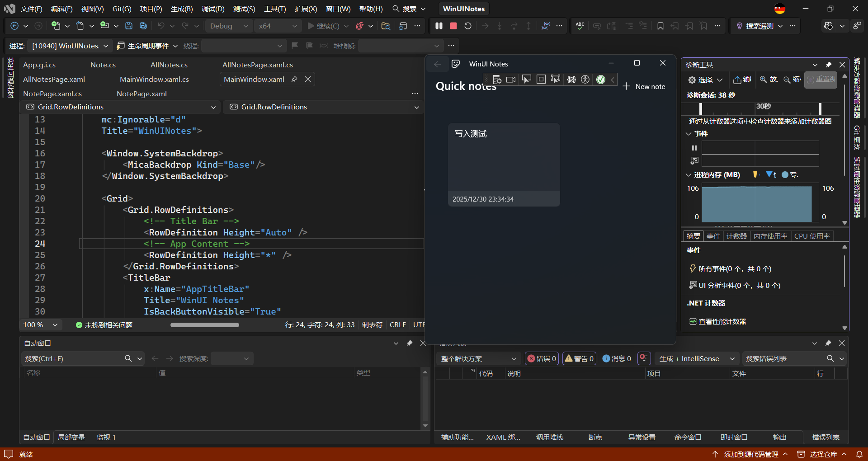The height and width of the screenshot is (461, 868).
Task: Click the Hot Reload flame icon
Action: (359, 26)
